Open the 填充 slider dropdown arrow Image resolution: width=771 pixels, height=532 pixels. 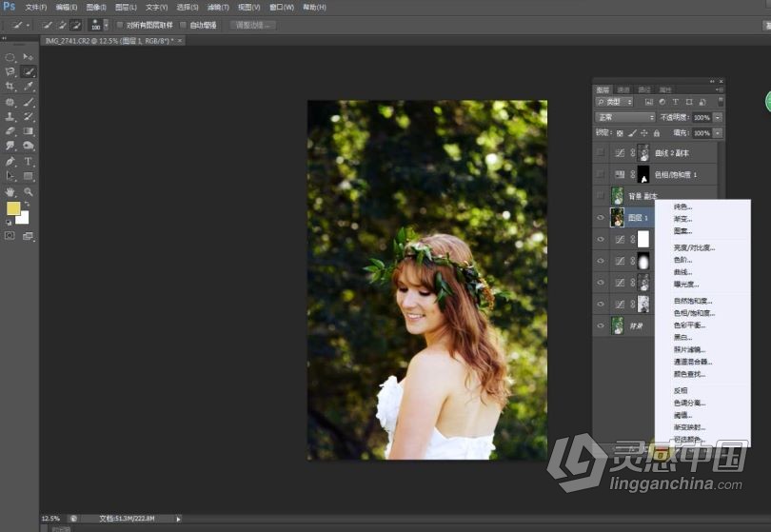click(x=718, y=133)
